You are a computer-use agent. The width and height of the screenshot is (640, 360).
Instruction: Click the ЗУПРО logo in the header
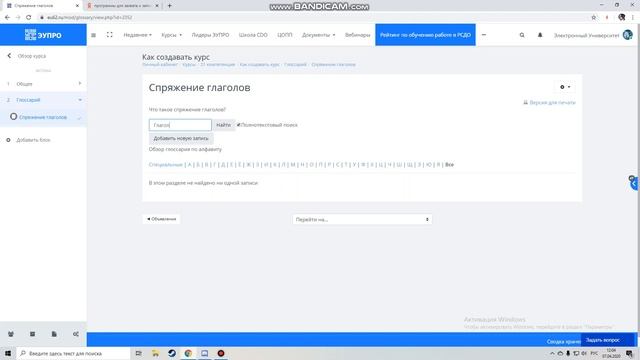(43, 35)
